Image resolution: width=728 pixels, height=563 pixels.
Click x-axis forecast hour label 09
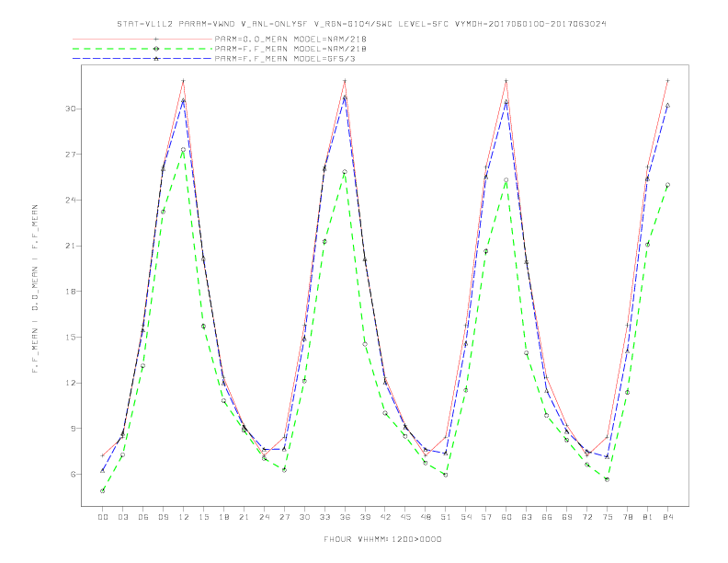point(163,517)
